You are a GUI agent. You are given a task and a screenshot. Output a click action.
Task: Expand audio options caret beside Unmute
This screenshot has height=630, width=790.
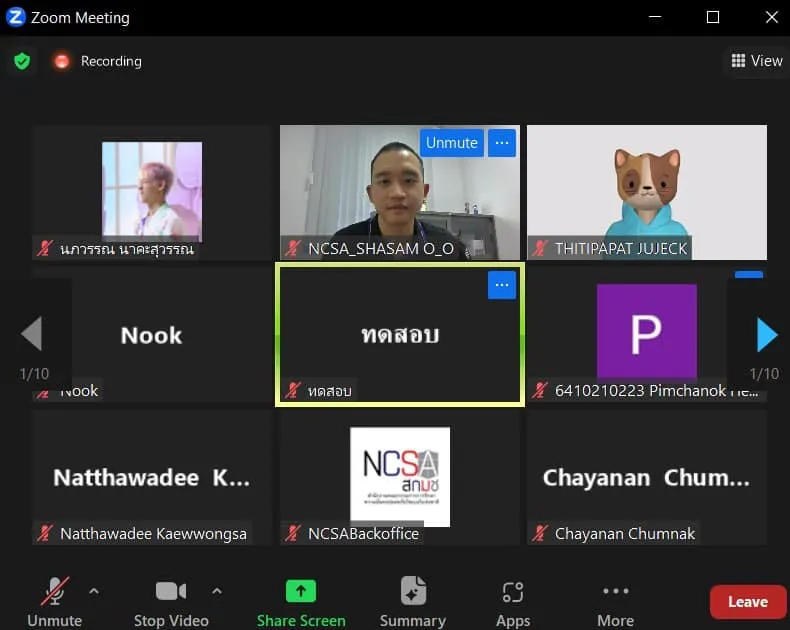(94, 591)
